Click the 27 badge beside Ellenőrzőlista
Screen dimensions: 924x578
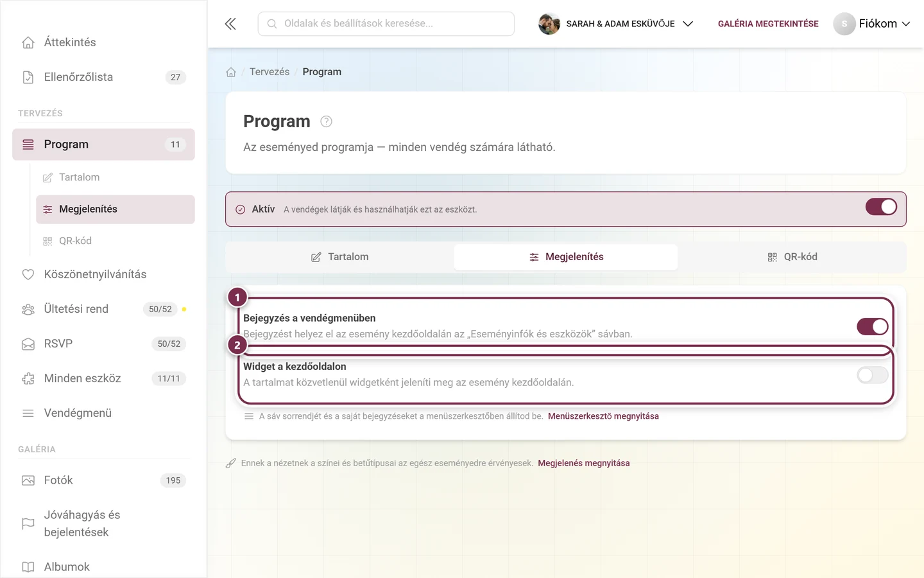tap(176, 77)
